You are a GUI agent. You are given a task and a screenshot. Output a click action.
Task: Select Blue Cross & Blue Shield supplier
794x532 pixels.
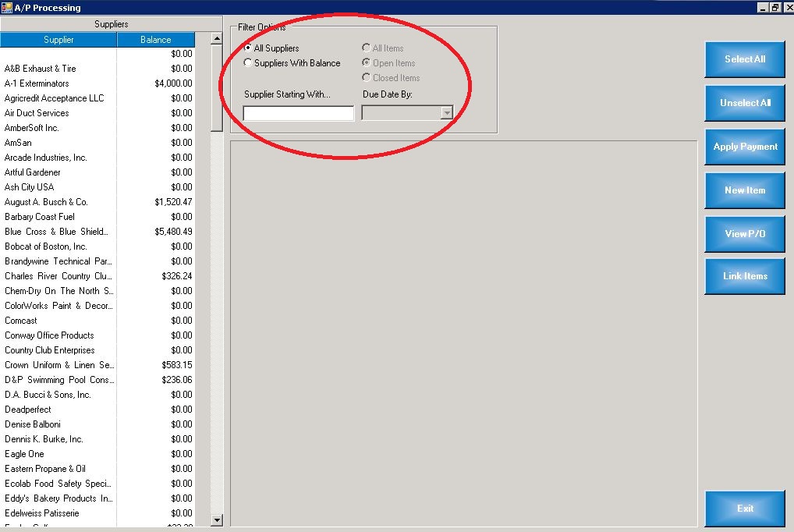(x=97, y=232)
